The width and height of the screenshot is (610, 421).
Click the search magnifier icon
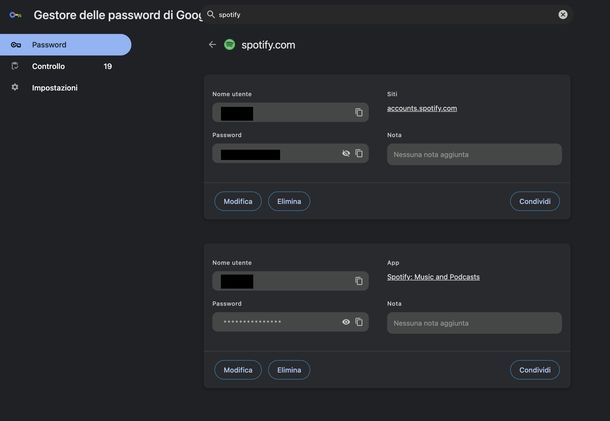pos(211,14)
